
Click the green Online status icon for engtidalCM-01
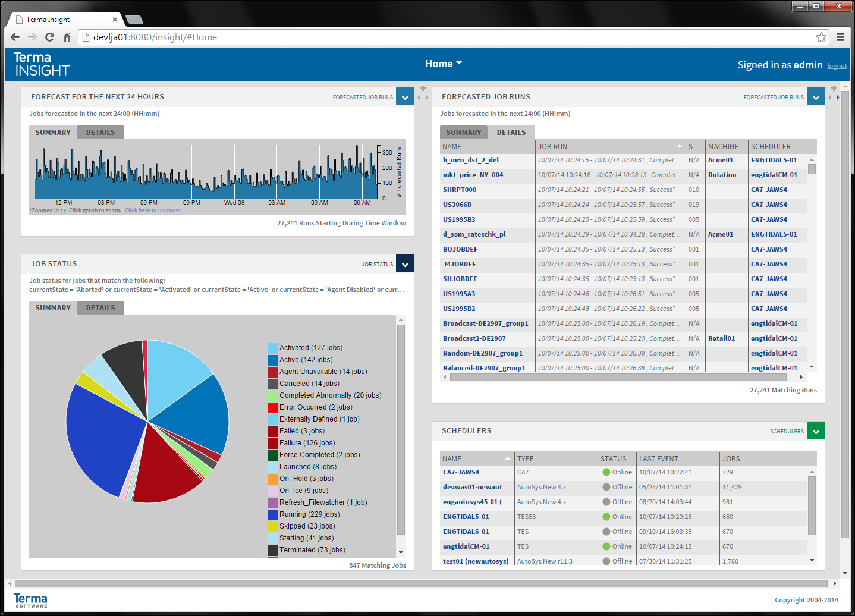coord(606,546)
